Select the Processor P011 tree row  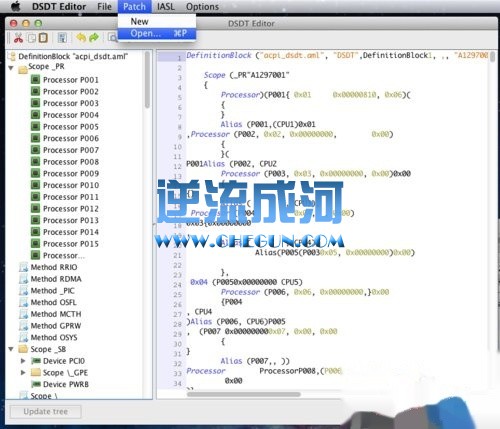point(71,197)
